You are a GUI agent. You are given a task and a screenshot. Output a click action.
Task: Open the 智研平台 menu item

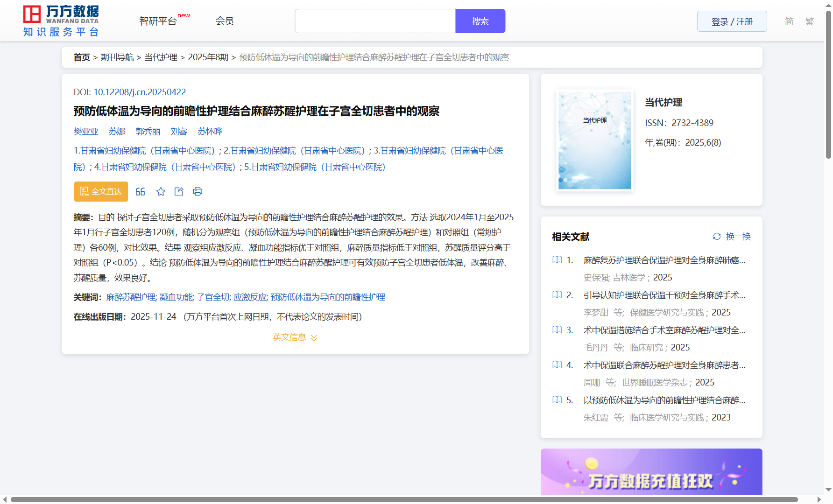point(158,21)
